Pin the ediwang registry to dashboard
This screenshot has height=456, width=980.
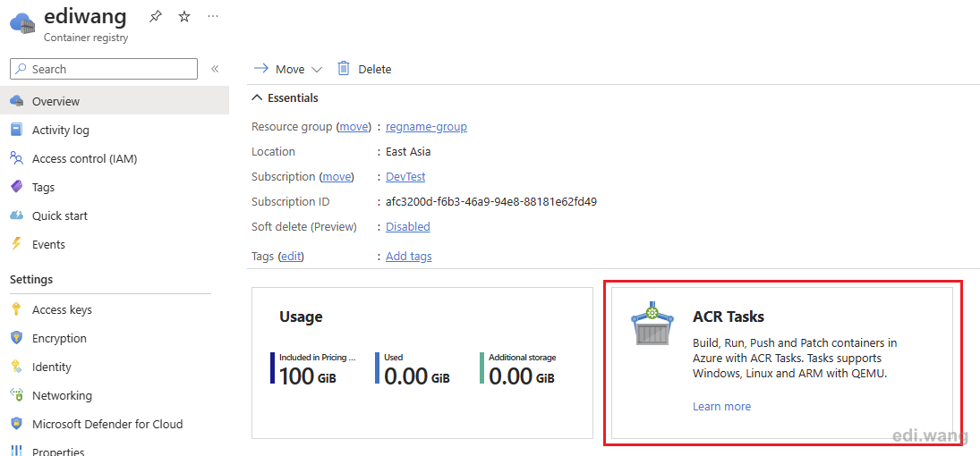click(156, 17)
